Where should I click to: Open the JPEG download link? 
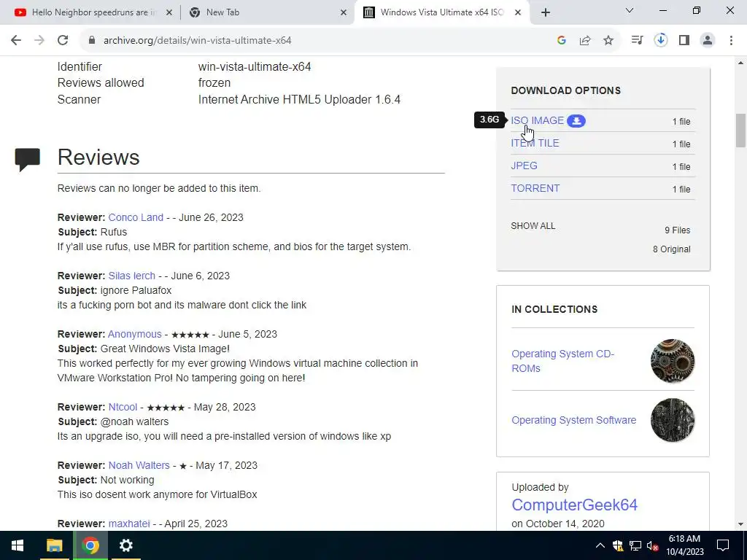click(524, 166)
